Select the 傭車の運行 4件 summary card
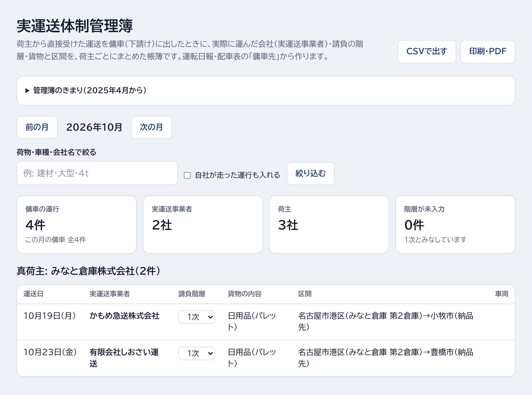Screen dimensions: 532x395 [77, 225]
